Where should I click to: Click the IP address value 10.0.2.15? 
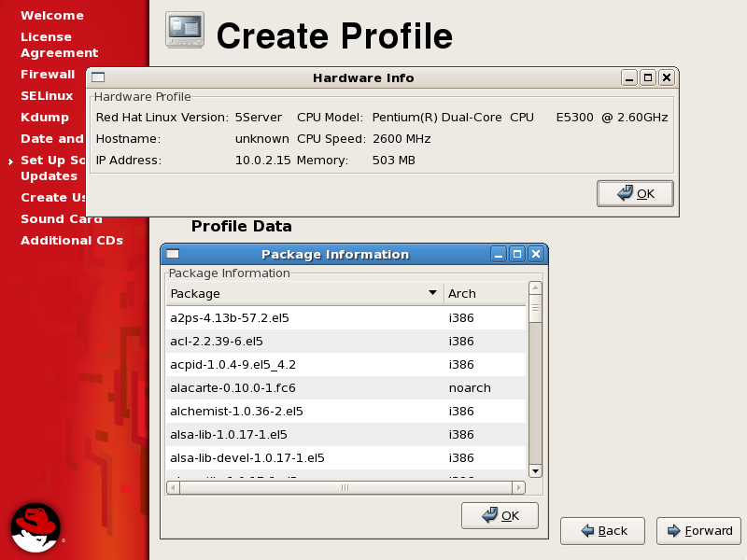pyautogui.click(x=263, y=160)
